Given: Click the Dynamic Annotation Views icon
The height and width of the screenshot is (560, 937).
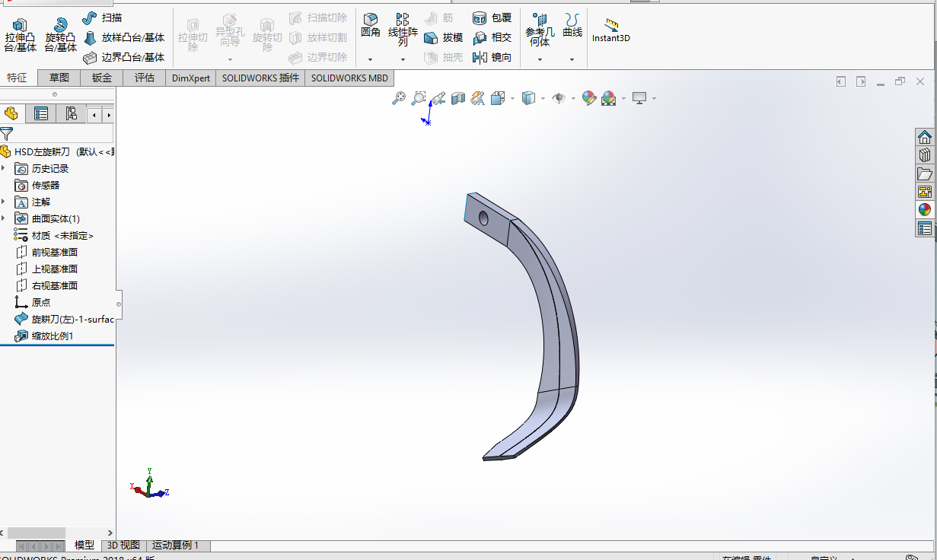Looking at the screenshot, I should coord(477,98).
